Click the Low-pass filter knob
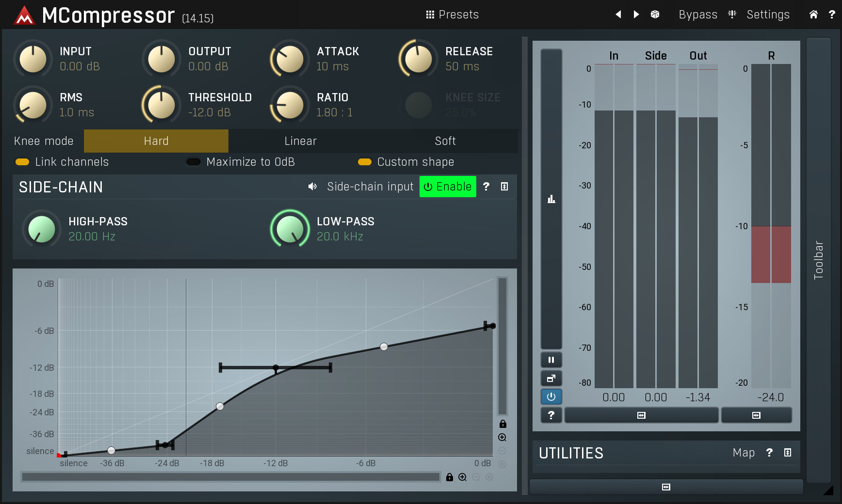842x504 pixels. (290, 228)
